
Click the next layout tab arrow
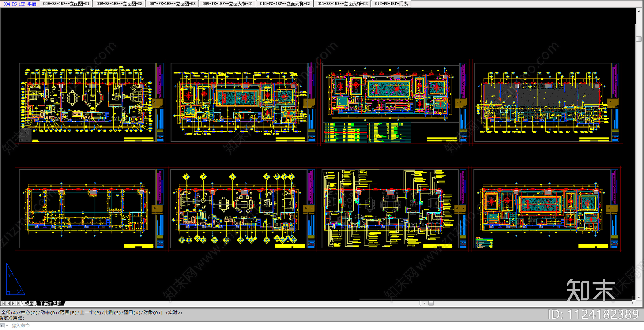[13, 303]
